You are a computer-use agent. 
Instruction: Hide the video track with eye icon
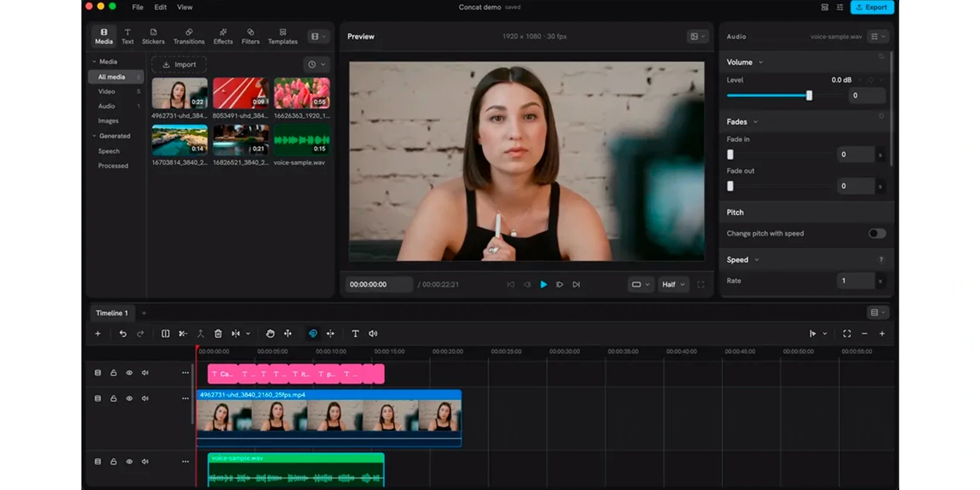[x=129, y=399]
